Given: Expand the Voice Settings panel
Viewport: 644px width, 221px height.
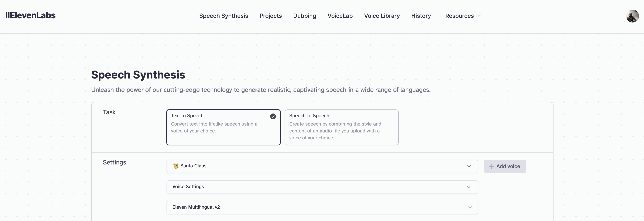Looking at the screenshot, I should pyautogui.click(x=322, y=187).
